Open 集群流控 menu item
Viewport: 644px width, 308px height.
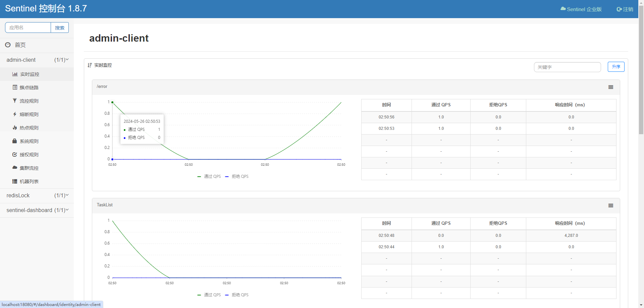37,168
